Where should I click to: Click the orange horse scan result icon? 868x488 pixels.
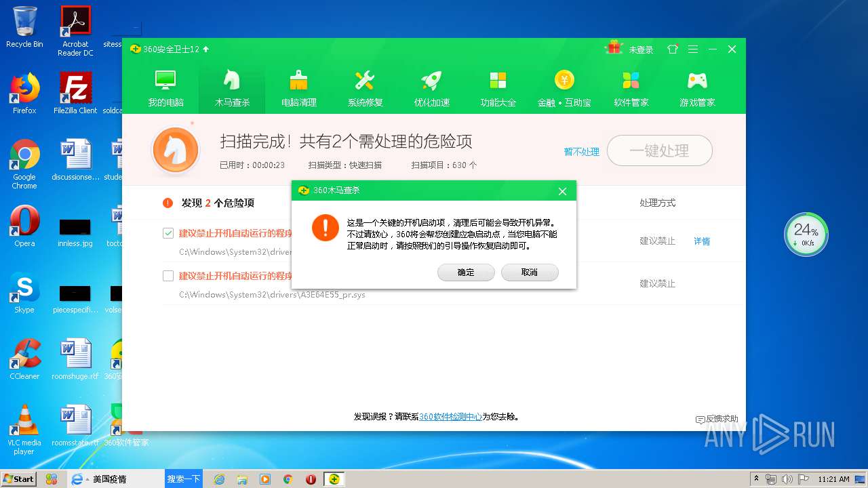(x=176, y=150)
